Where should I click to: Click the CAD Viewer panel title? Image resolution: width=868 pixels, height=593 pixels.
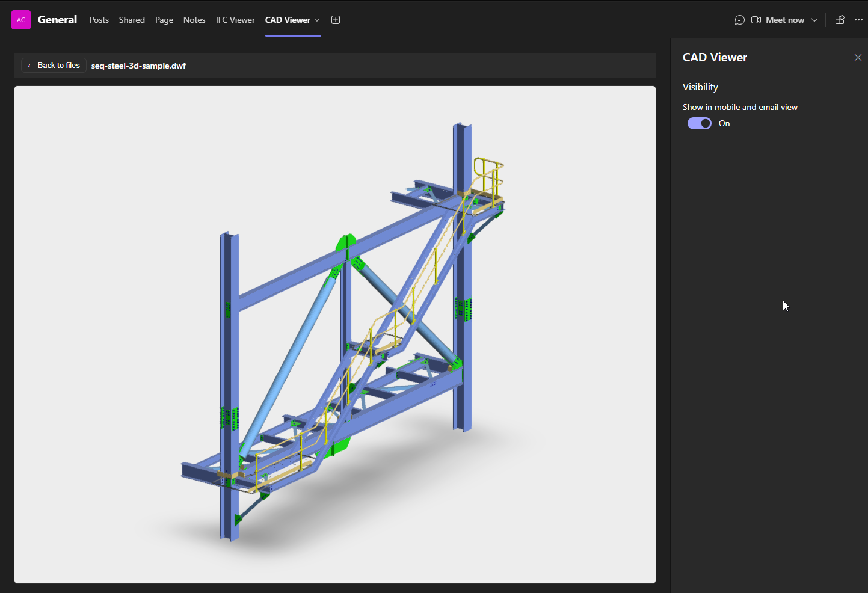click(715, 57)
